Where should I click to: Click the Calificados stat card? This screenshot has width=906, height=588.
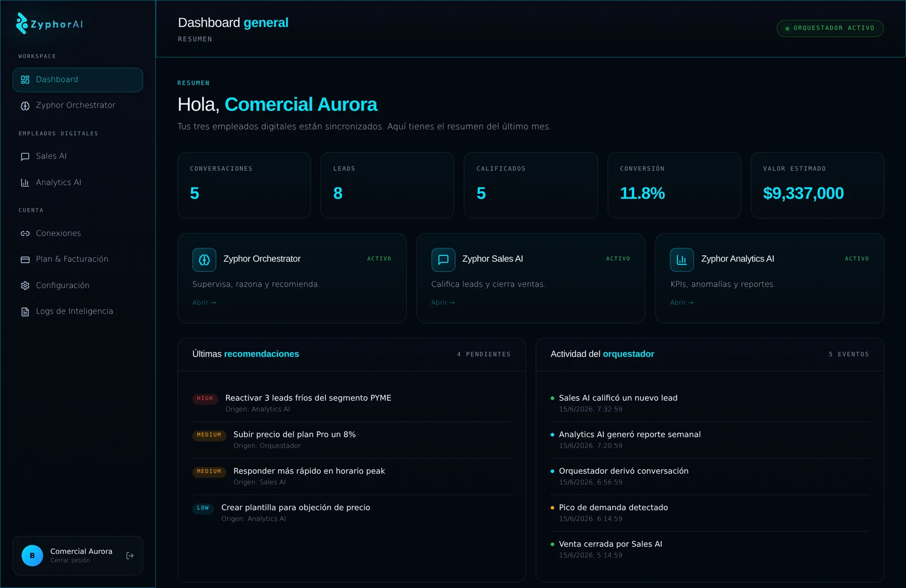531,185
